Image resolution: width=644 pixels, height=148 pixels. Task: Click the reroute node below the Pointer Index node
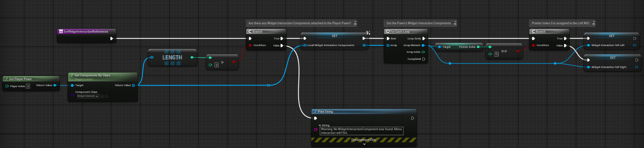tap(450, 63)
